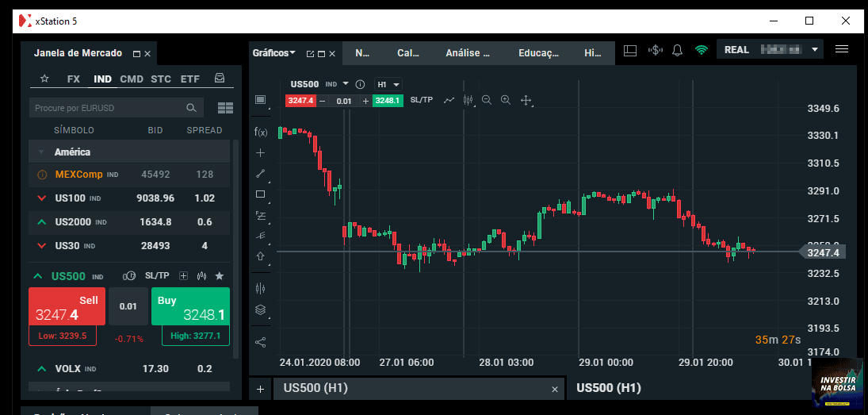Image resolution: width=868 pixels, height=415 pixels.
Task: Click the chart instrument info icon
Action: 360,84
